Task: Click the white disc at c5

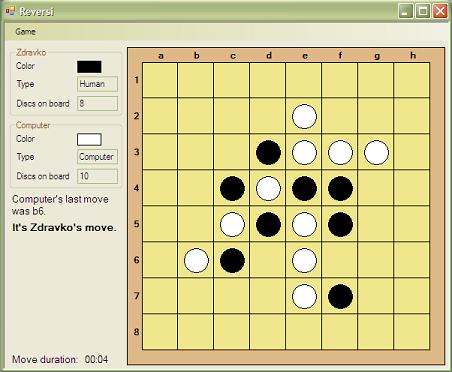Action: [x=232, y=224]
